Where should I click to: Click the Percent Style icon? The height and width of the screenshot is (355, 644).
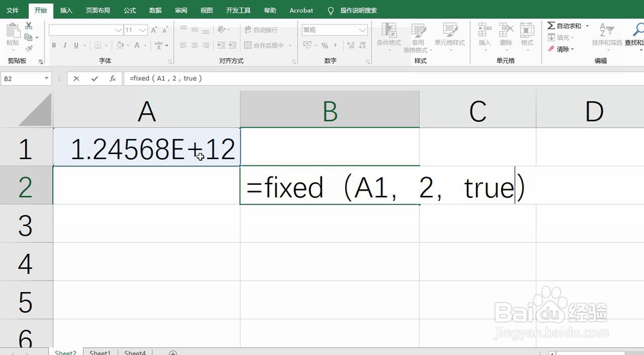pyautogui.click(x=325, y=45)
